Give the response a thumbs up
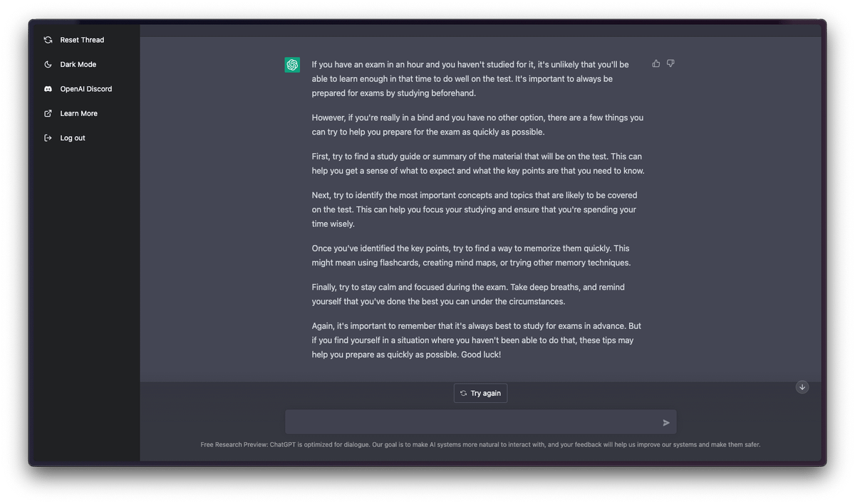Image resolution: width=855 pixels, height=504 pixels. click(656, 63)
